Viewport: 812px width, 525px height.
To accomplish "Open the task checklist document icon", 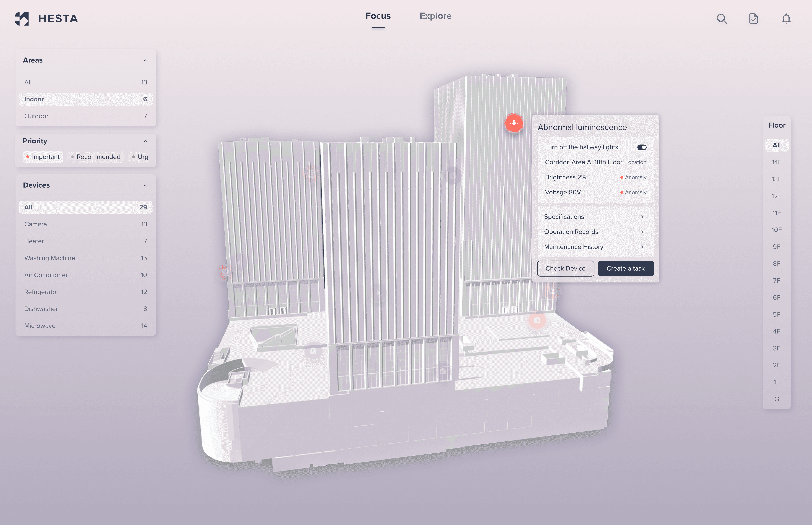I will tap(753, 18).
